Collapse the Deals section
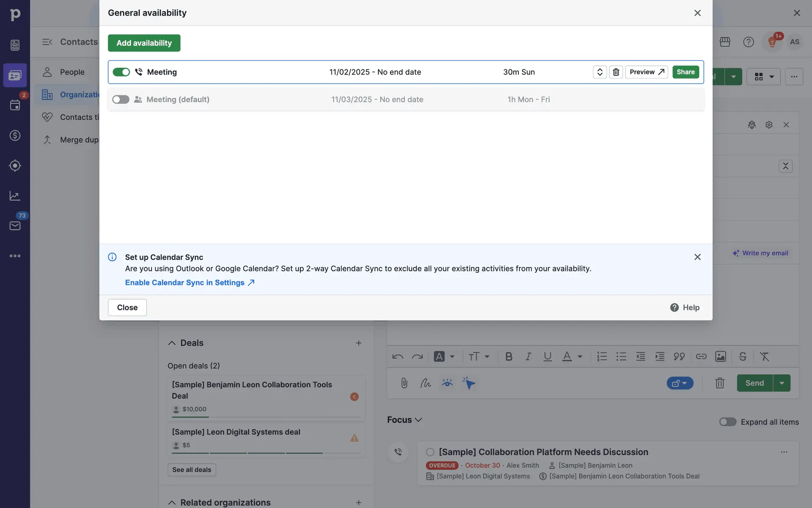812x508 pixels. pos(172,343)
